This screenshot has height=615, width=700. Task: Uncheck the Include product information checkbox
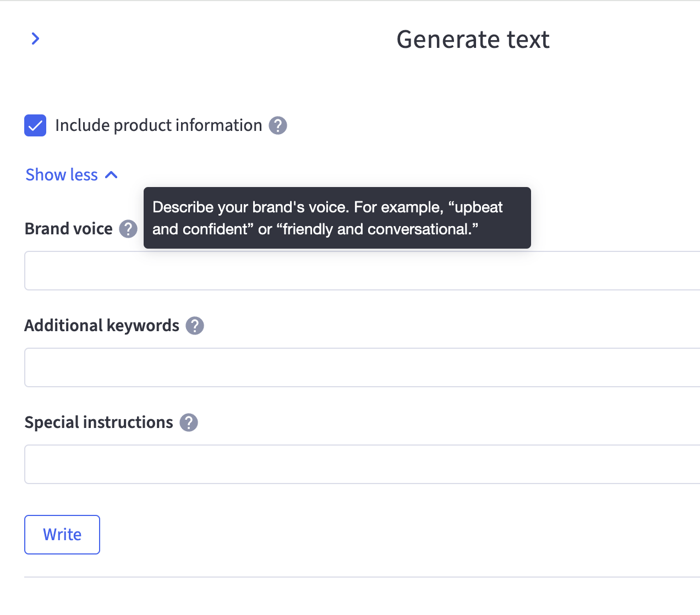coord(35,125)
